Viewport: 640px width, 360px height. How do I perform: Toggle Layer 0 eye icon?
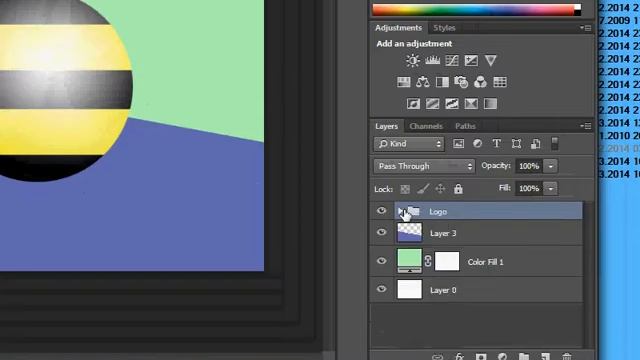point(382,289)
